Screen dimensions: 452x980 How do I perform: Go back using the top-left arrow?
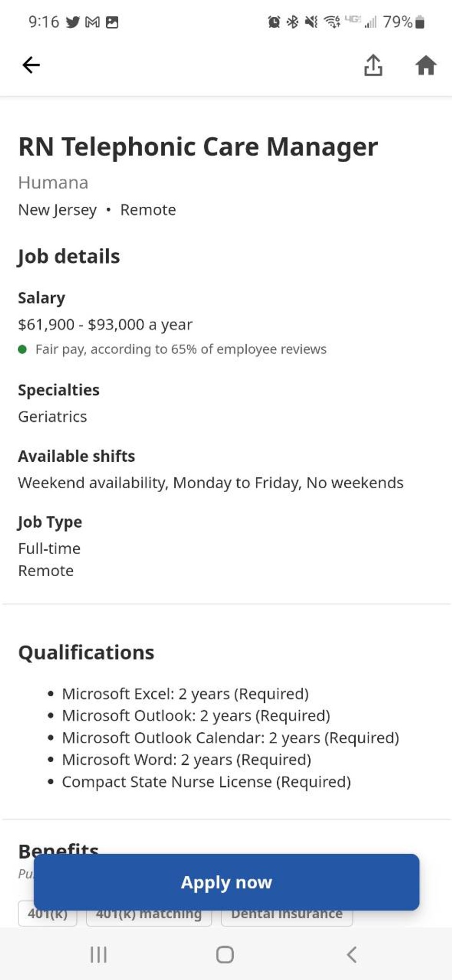tap(31, 65)
